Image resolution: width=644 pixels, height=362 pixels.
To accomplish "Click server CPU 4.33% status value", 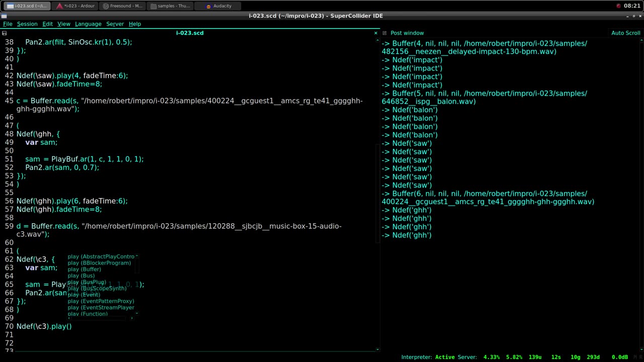I will (492, 357).
